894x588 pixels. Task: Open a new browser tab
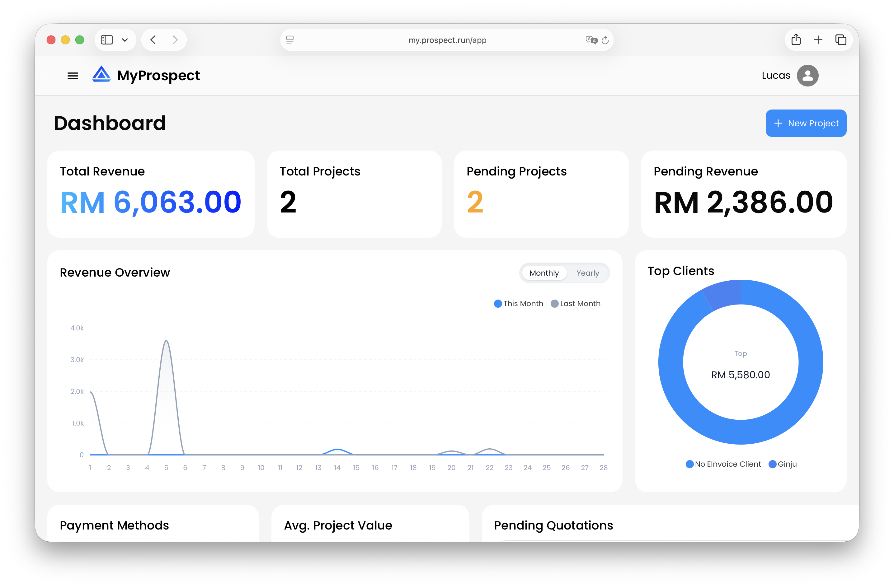coord(818,40)
